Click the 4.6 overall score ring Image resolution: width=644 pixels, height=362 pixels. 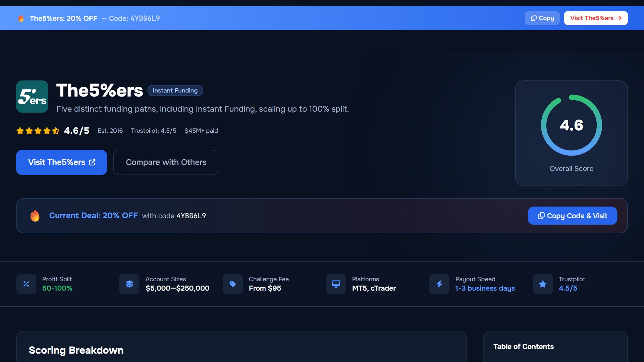point(571,125)
